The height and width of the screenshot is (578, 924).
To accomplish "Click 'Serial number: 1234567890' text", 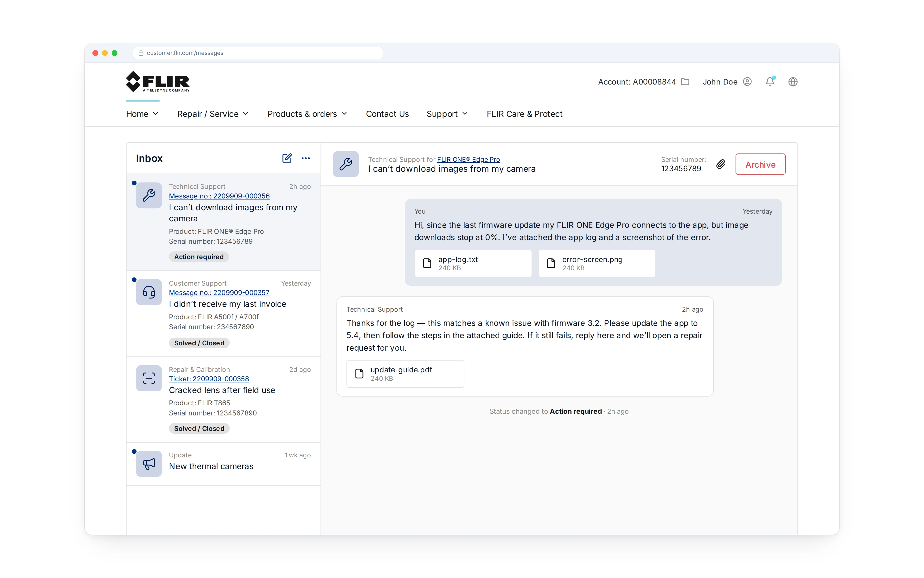I will click(213, 413).
